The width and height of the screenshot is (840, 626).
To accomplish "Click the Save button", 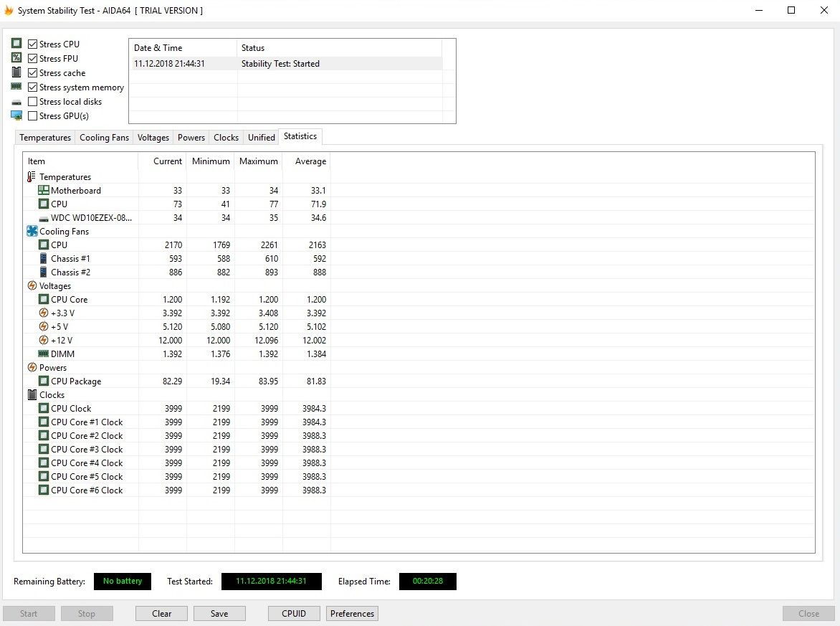I will (x=219, y=613).
